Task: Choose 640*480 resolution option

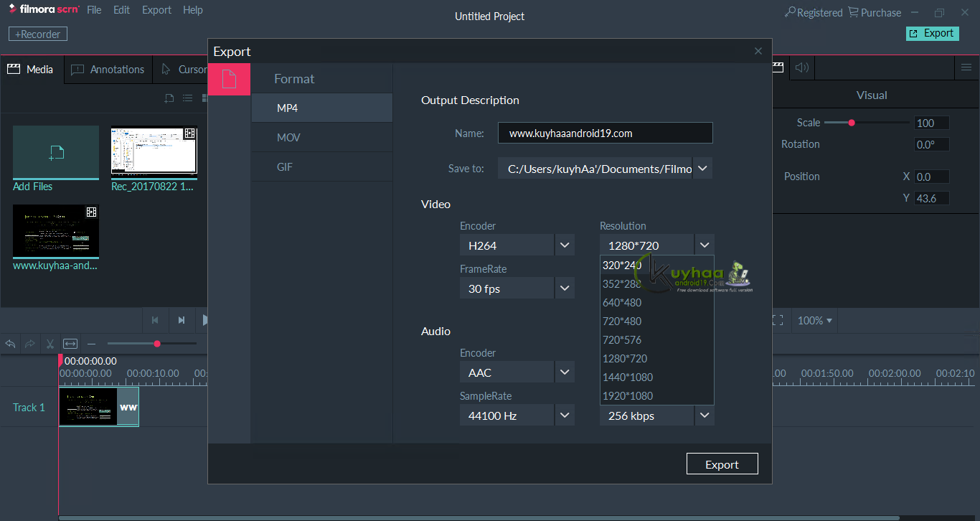Action: coord(657,302)
